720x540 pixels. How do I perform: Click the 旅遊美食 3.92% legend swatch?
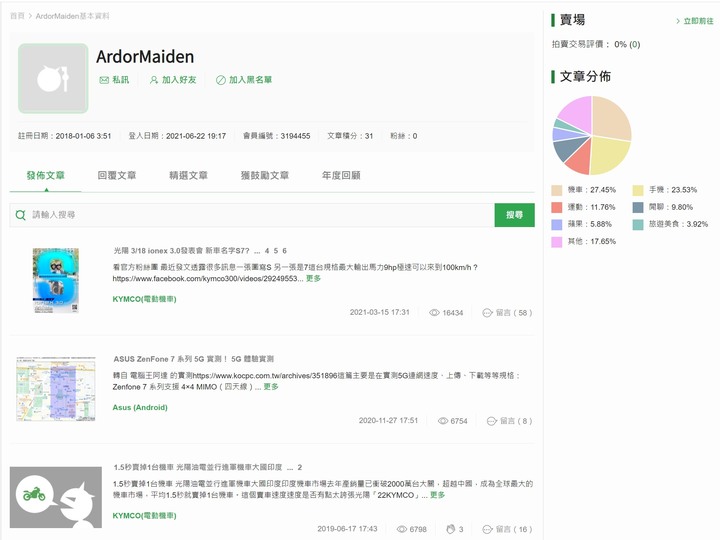[638, 225]
